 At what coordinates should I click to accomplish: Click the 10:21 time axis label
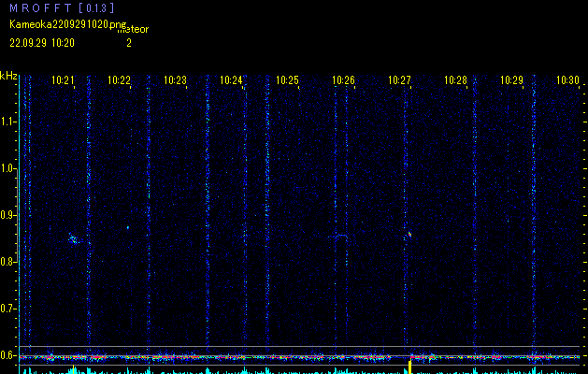pos(63,80)
